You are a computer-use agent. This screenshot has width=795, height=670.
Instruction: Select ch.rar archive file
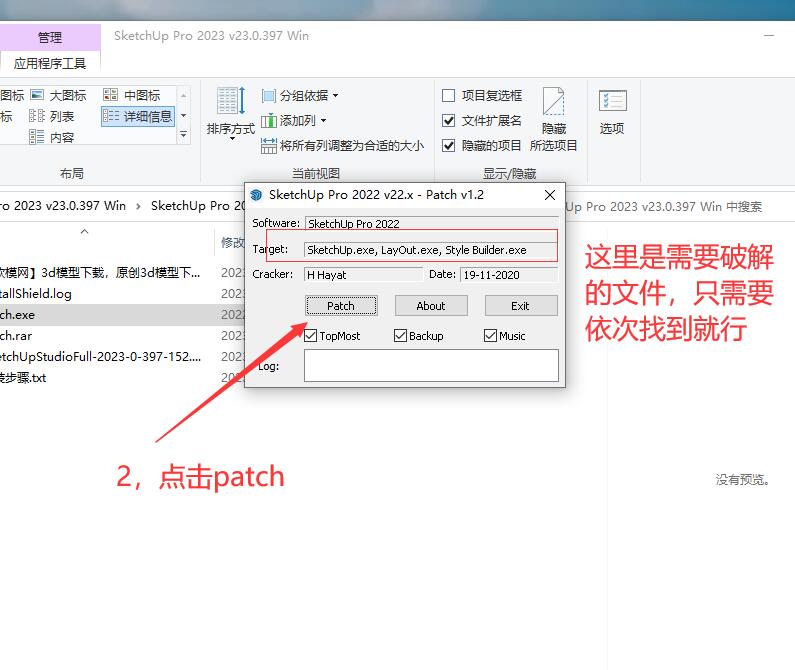(16, 336)
